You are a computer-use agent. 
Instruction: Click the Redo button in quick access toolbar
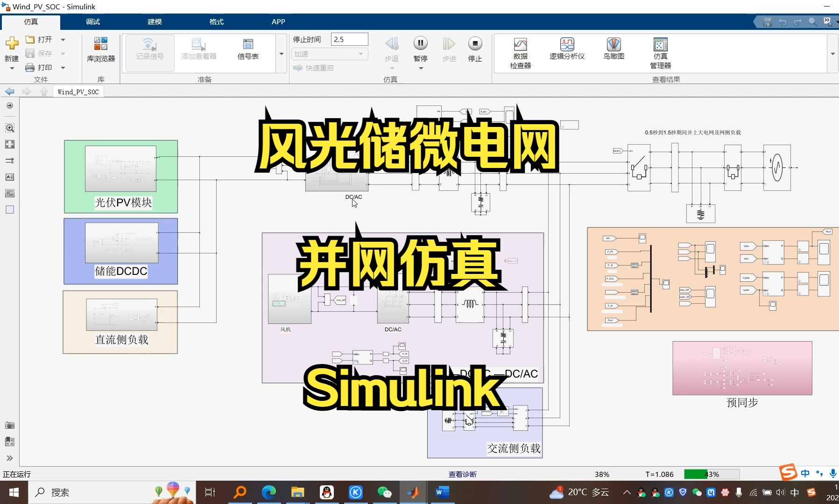coord(797,22)
